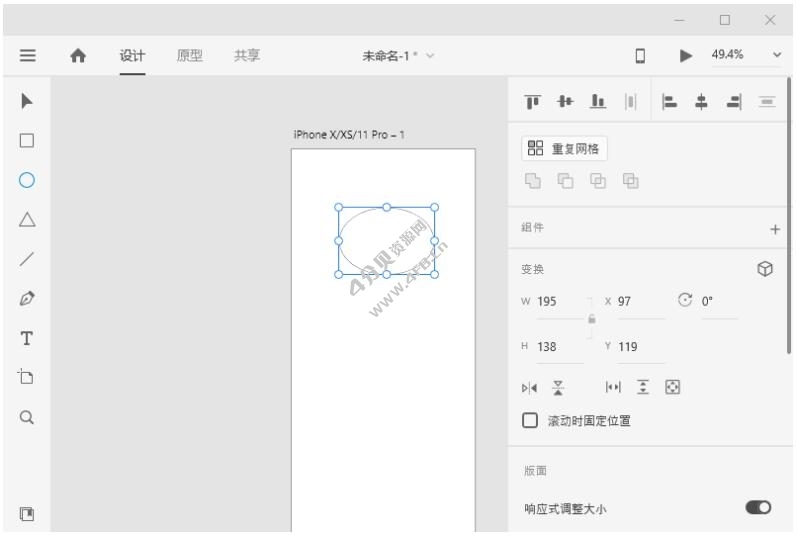The image size is (797, 536).
Task: Click the ellipse shape on the artboard
Action: 386,241
